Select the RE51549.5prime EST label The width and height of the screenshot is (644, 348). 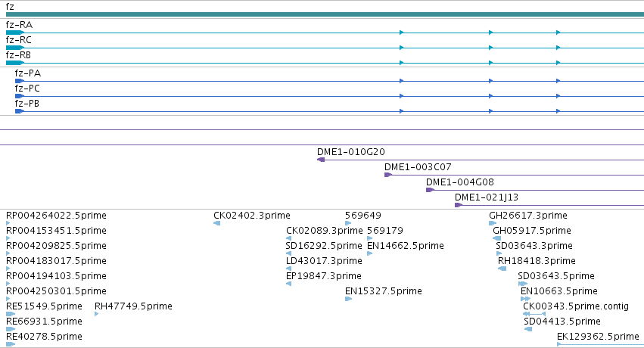(44, 306)
